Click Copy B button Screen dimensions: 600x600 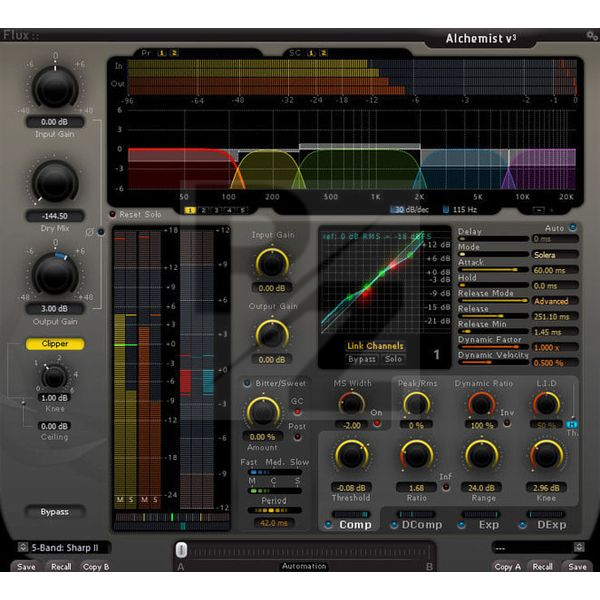pos(96,567)
